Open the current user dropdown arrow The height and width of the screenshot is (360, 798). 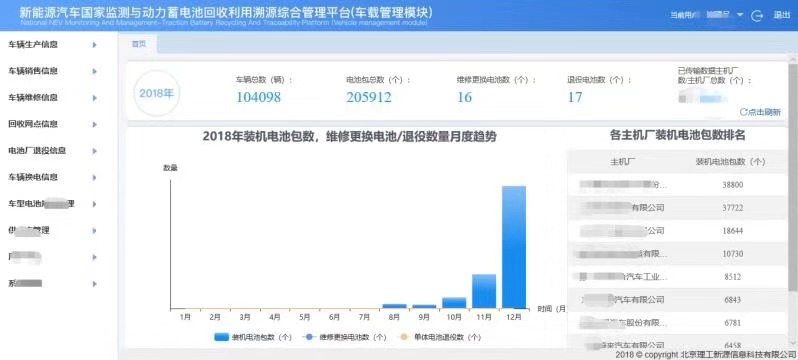pos(740,16)
